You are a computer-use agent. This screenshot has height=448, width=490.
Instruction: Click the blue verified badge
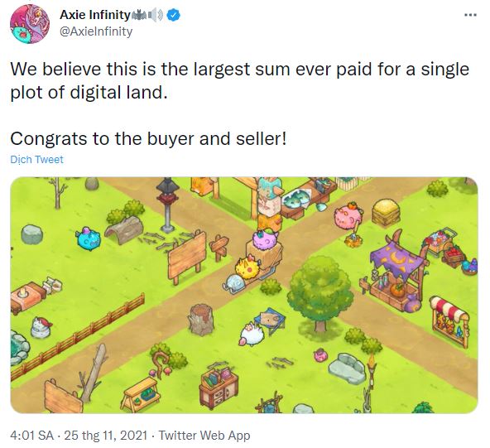point(174,15)
